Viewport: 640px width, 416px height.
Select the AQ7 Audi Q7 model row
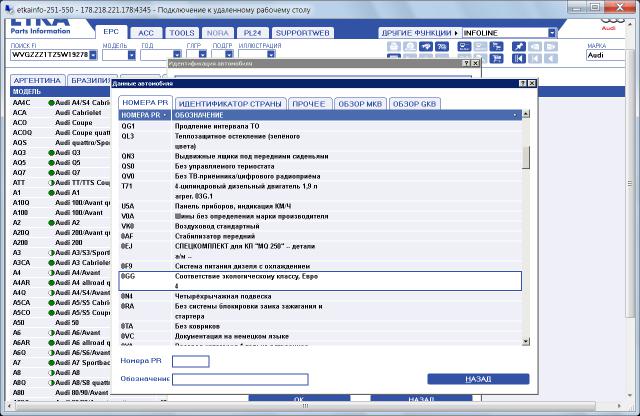coord(60,173)
